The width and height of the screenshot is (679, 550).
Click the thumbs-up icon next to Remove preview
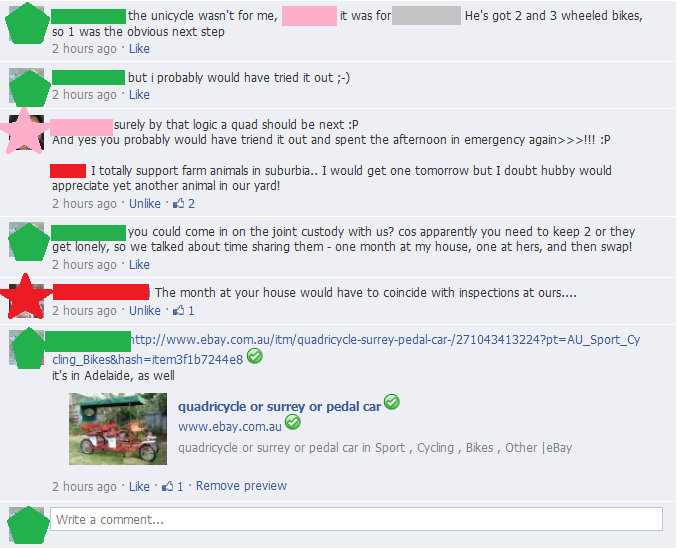point(168,486)
